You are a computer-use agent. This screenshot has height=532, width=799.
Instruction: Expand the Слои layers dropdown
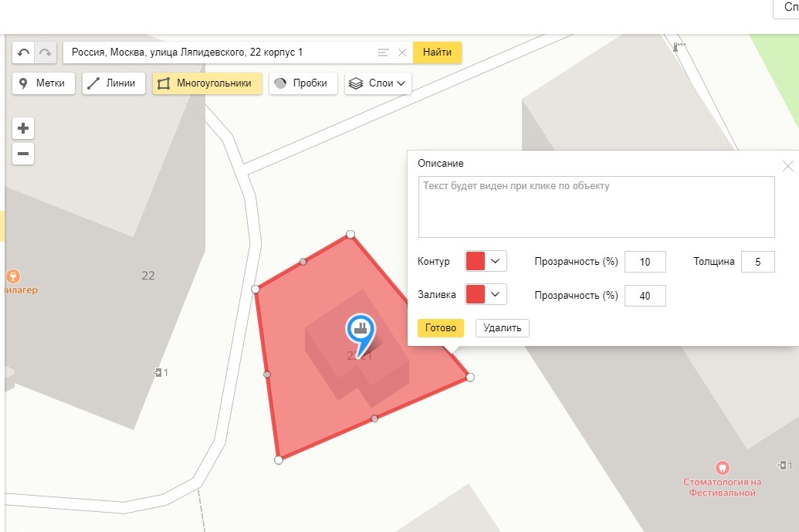pos(377,83)
